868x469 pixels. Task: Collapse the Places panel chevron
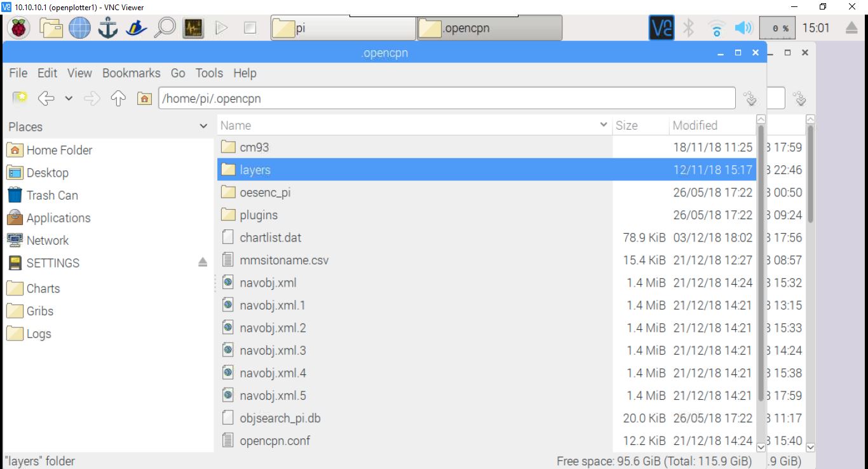pos(203,126)
